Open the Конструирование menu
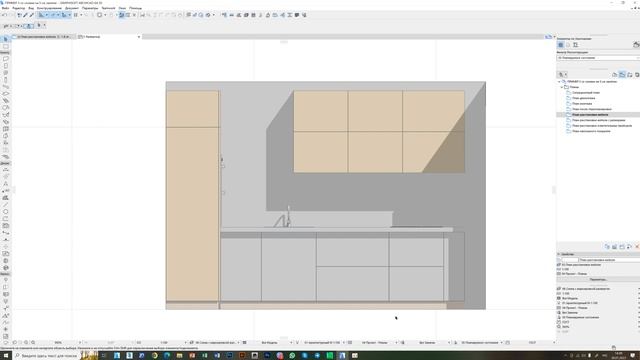The image size is (640, 360). coord(49,8)
